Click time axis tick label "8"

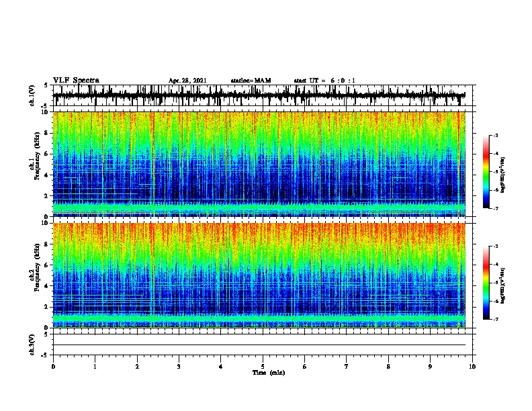point(388,367)
